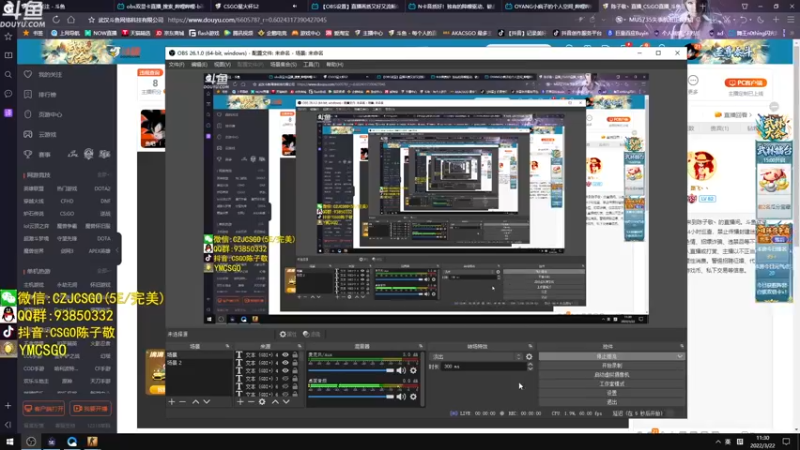800x450 pixels.
Task: Open the dropdown arrow on 停止推流 button
Action: point(680,357)
